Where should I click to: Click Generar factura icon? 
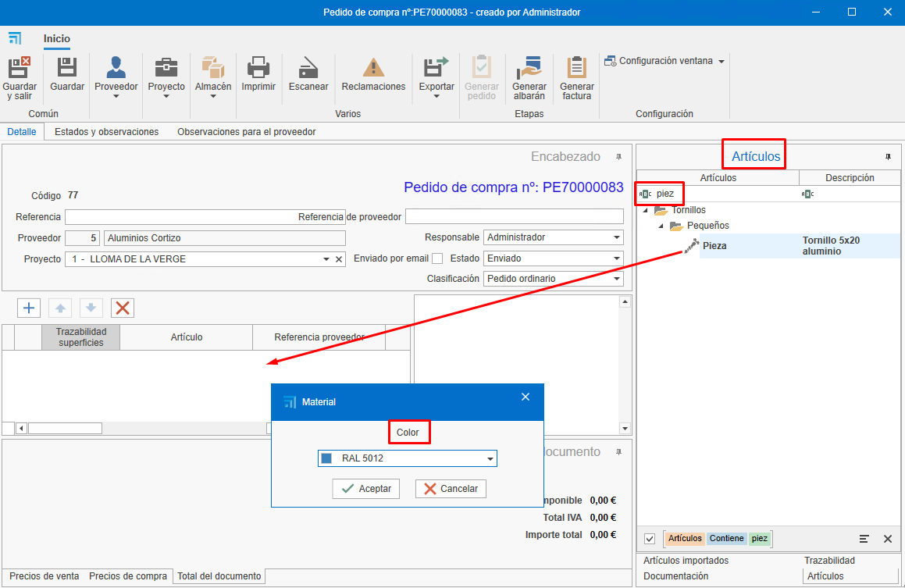[x=576, y=67]
